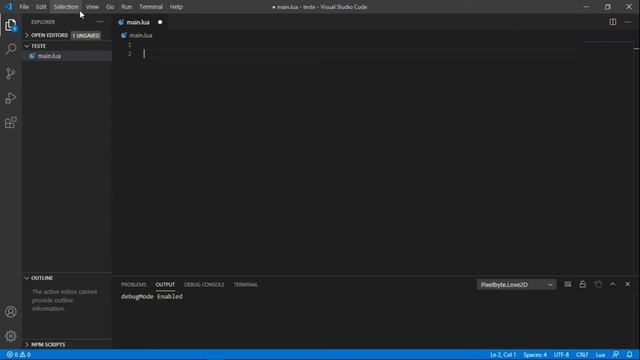Open the View menu

tap(92, 7)
